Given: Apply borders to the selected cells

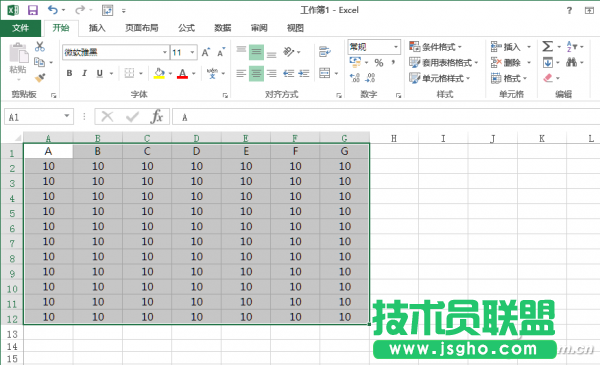Looking at the screenshot, I should [x=129, y=73].
